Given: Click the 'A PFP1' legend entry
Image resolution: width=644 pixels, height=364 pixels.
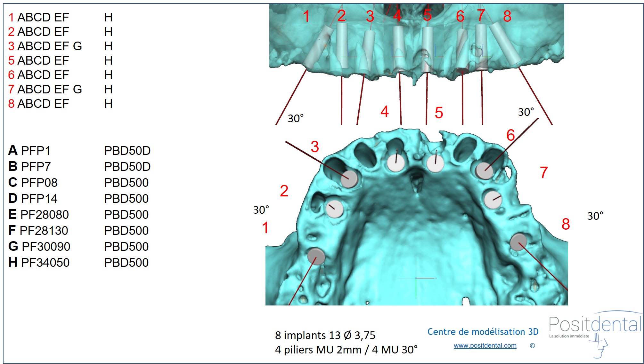Looking at the screenshot, I should [29, 151].
